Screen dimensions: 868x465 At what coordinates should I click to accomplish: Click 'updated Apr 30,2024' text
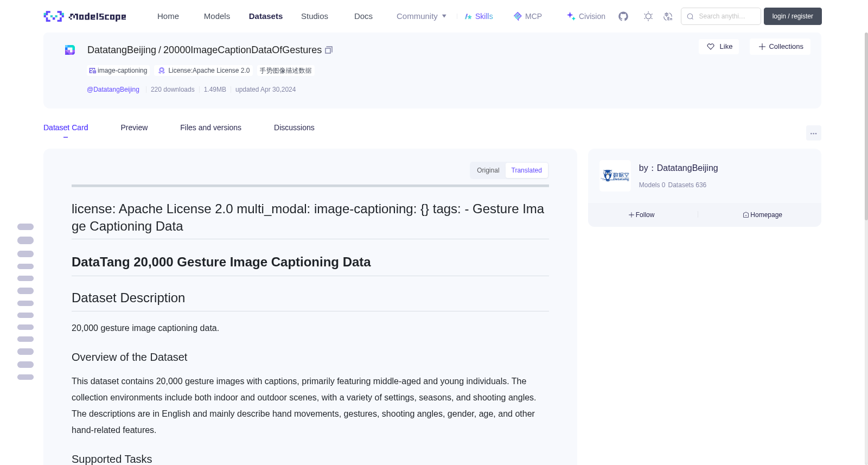(265, 90)
